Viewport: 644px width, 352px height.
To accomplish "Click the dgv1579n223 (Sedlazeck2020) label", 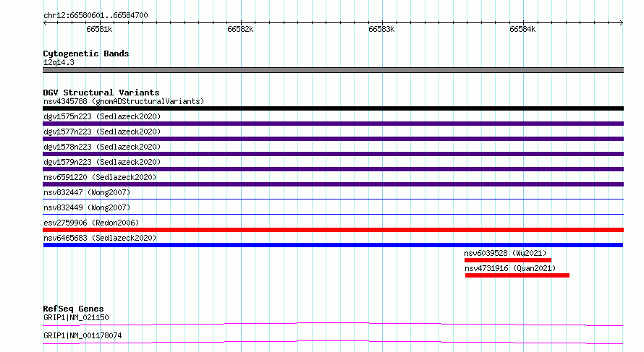I will click(x=102, y=162).
